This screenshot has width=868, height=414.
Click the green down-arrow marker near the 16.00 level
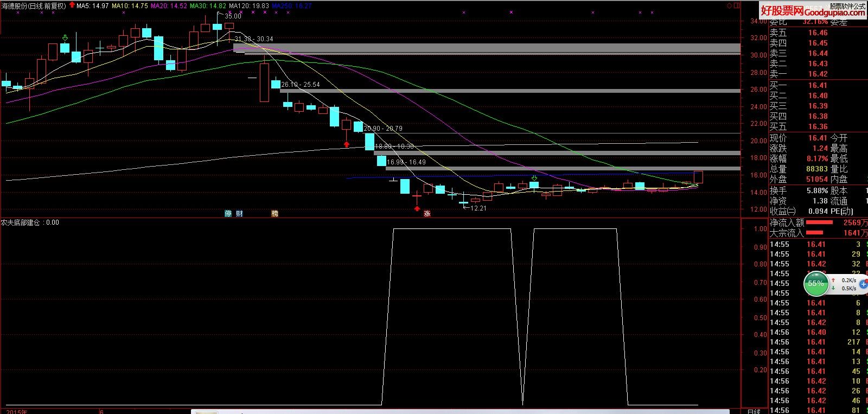[534, 178]
